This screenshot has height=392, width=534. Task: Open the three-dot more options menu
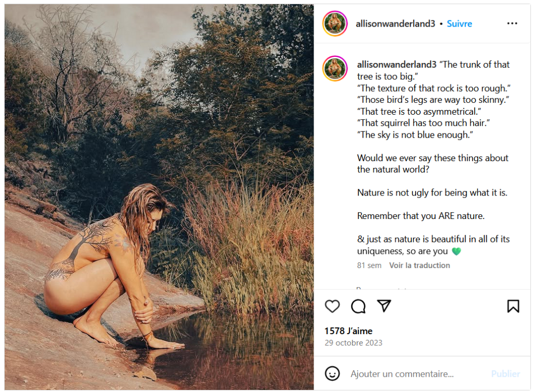[512, 23]
